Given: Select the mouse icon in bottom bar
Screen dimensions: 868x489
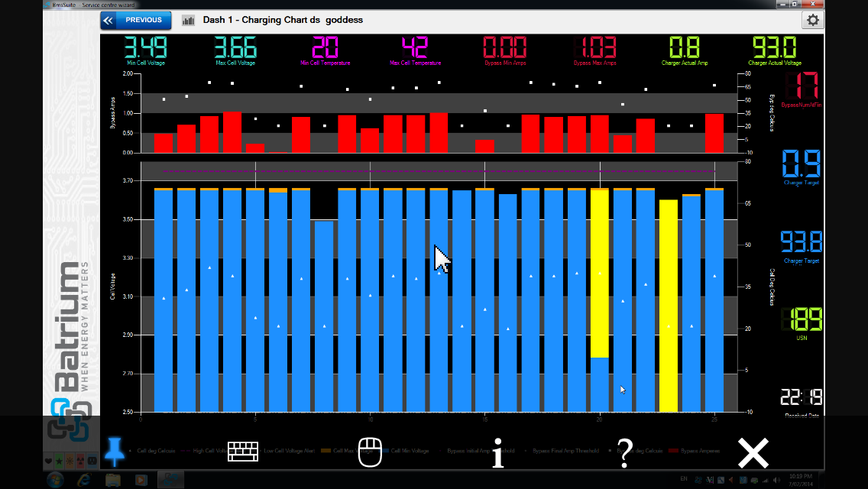Looking at the screenshot, I should click(370, 452).
